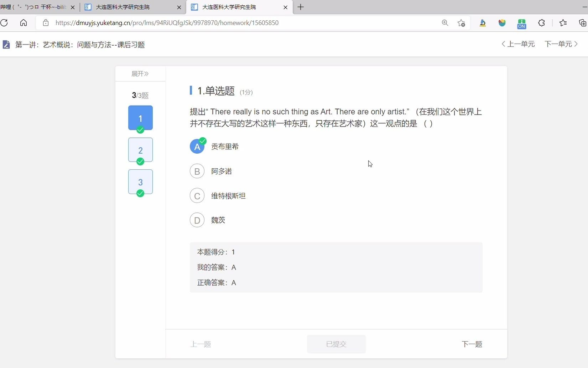Click the 下一题 next question button
Screen dimensions: 588x368
[472, 344]
